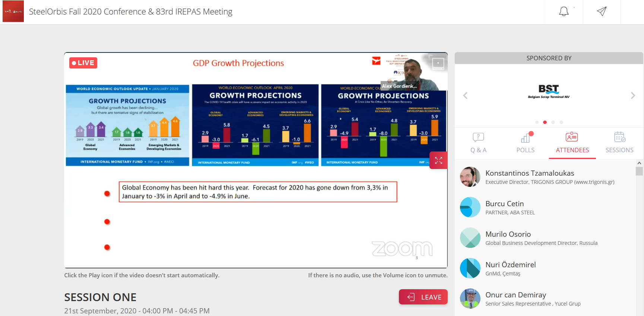Click the attendee list scrollbar thumb
The width and height of the screenshot is (644, 316).
639,171
